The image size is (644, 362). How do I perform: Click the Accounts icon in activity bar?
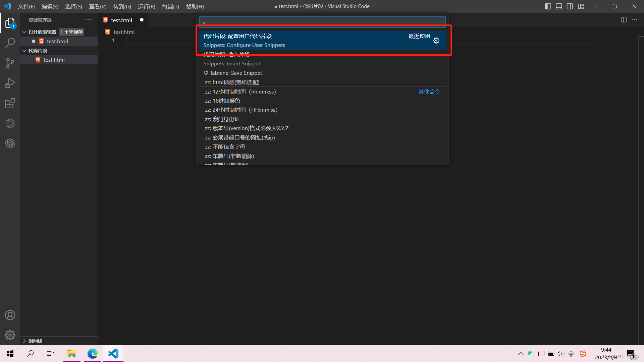pos(10,315)
